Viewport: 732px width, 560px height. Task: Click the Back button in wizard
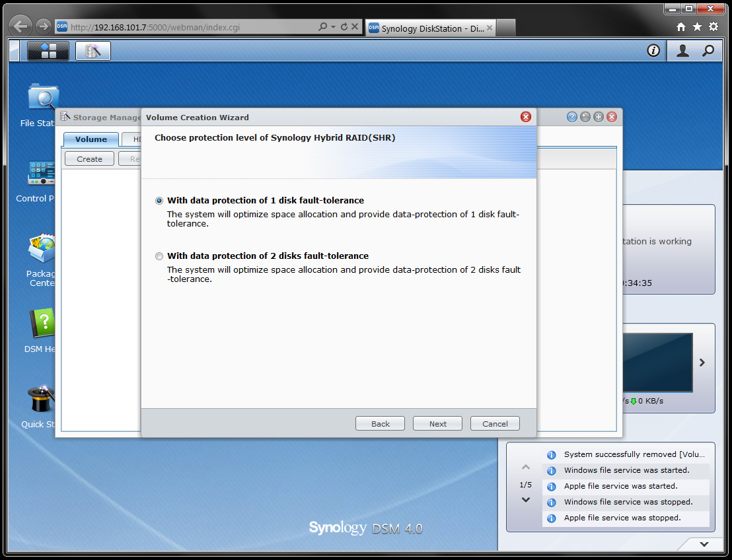coord(380,423)
